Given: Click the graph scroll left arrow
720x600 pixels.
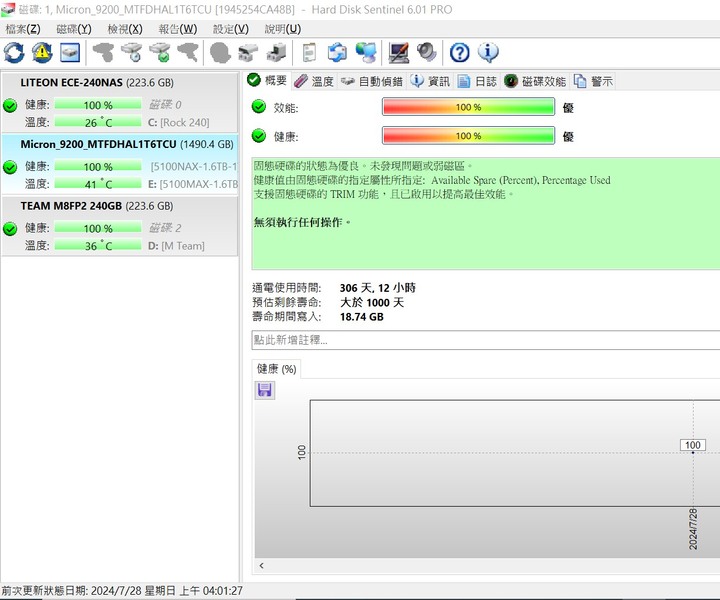Looking at the screenshot, I should (261, 566).
